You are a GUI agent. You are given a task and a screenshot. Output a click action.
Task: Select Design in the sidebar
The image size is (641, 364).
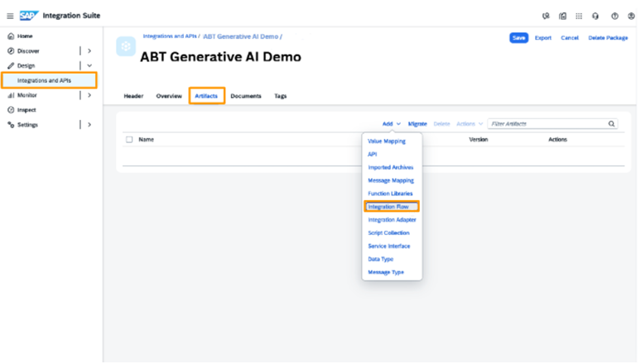[x=26, y=66]
